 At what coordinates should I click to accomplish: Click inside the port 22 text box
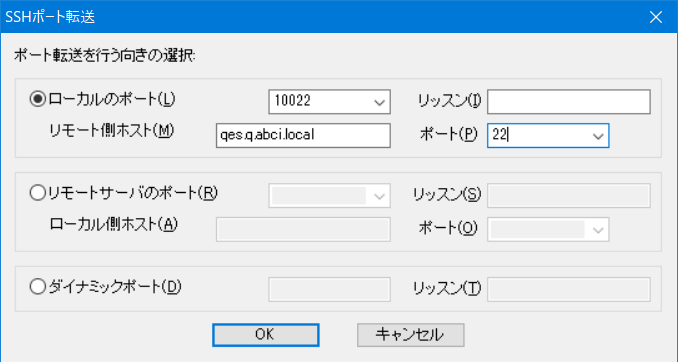coord(538,136)
